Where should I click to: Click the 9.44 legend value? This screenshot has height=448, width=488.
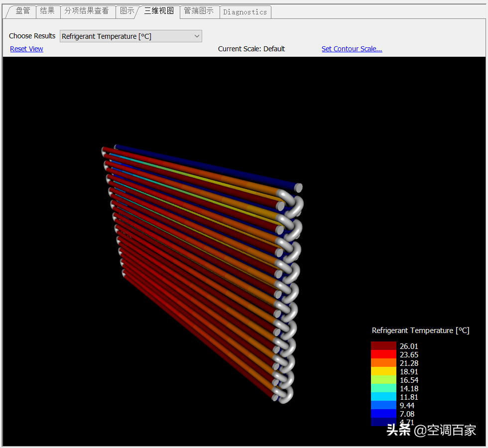tap(407, 405)
